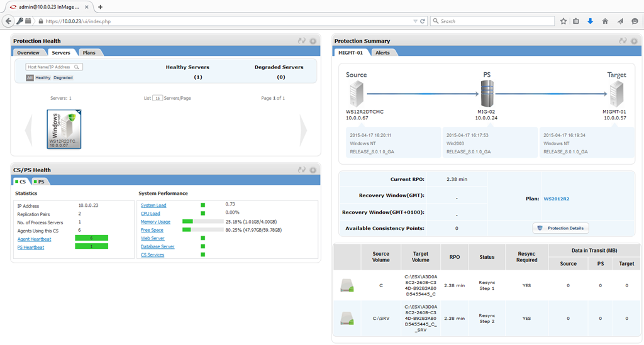Select the Healthy servers filter
Viewport: 644px width, 345px height.
coord(43,78)
